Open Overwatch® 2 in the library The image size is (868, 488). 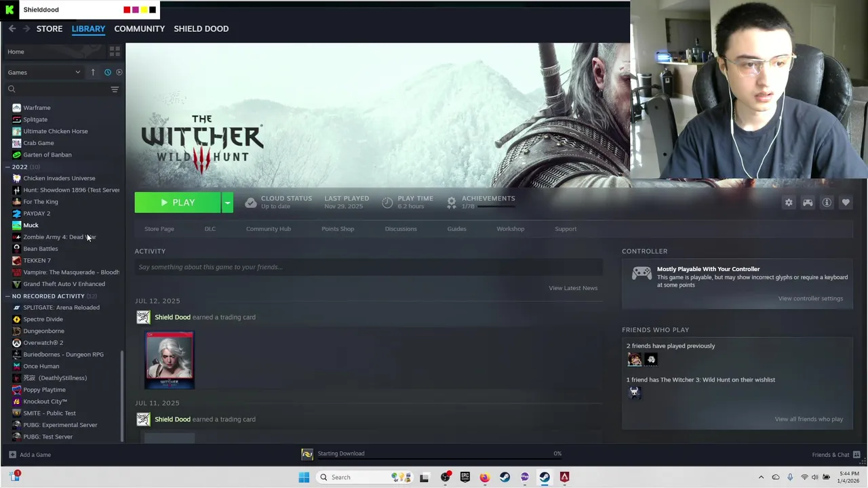43,343
